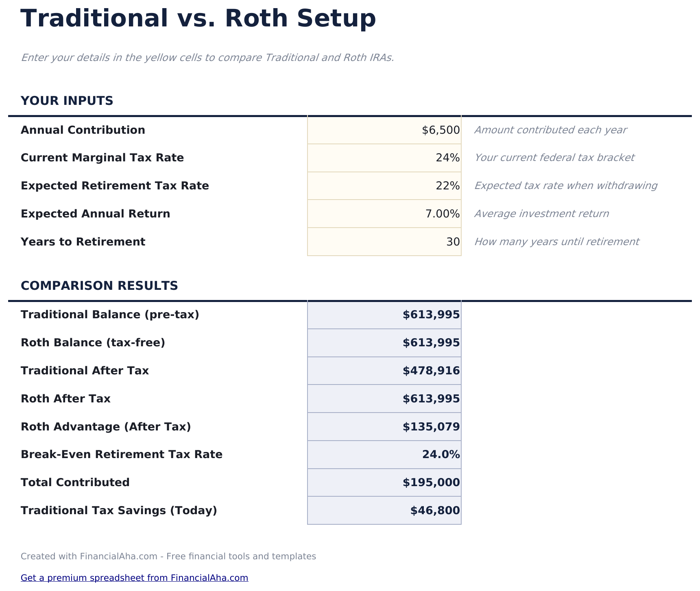Image resolution: width=700 pixels, height=591 pixels.
Task: Click the Break-Even Retirement Tax Rate 24.0% cell
Action: tap(384, 454)
